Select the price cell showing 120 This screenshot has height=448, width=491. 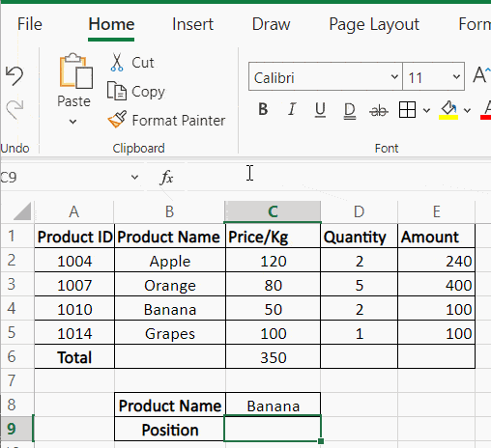(274, 261)
